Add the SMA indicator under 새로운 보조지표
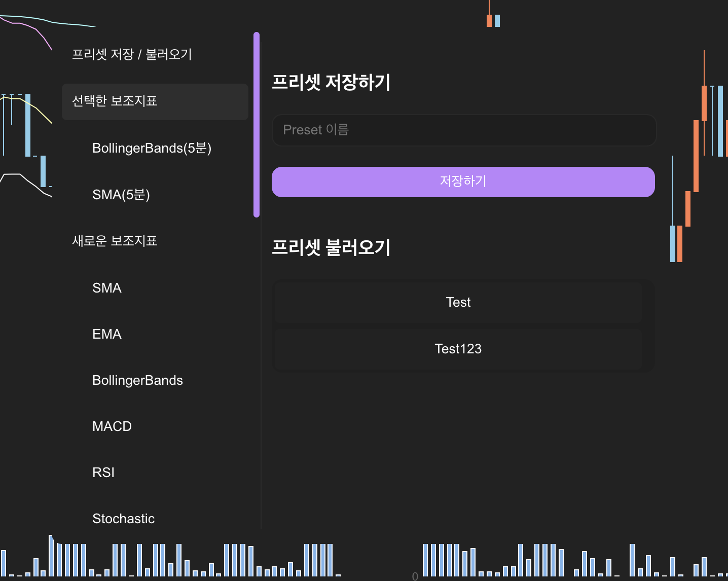728x581 pixels. 107,288
